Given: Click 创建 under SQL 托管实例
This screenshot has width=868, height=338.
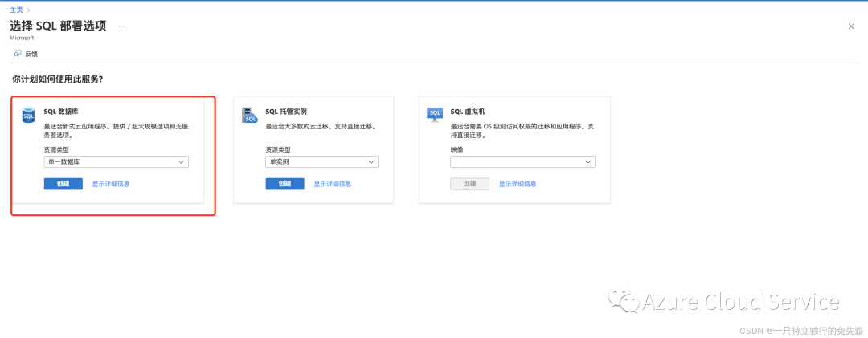Looking at the screenshot, I should (285, 184).
